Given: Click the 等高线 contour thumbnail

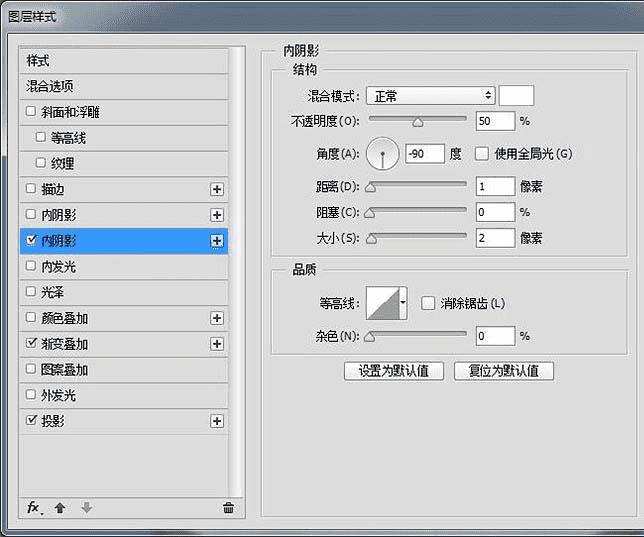Looking at the screenshot, I should coord(383,303).
